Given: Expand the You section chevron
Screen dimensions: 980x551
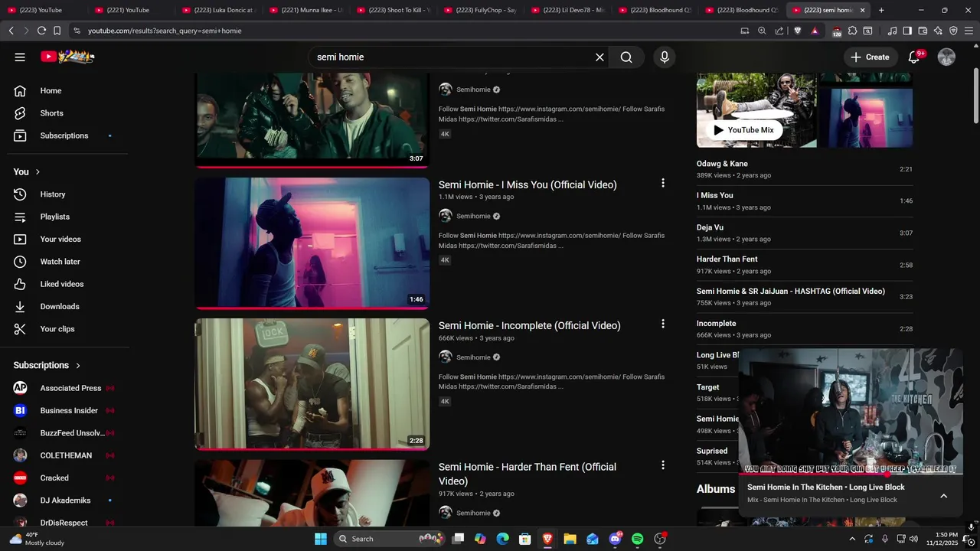Looking at the screenshot, I should (x=38, y=171).
